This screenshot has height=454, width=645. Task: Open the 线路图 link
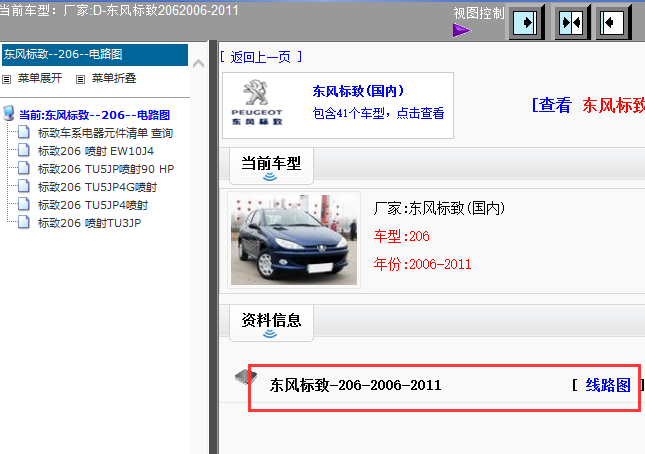(x=608, y=385)
